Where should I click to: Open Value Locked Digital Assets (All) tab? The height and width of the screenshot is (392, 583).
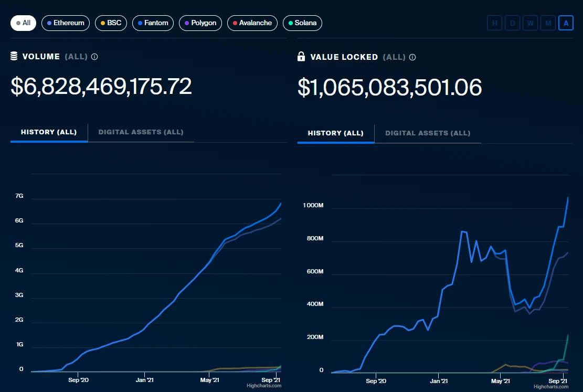[x=428, y=133]
